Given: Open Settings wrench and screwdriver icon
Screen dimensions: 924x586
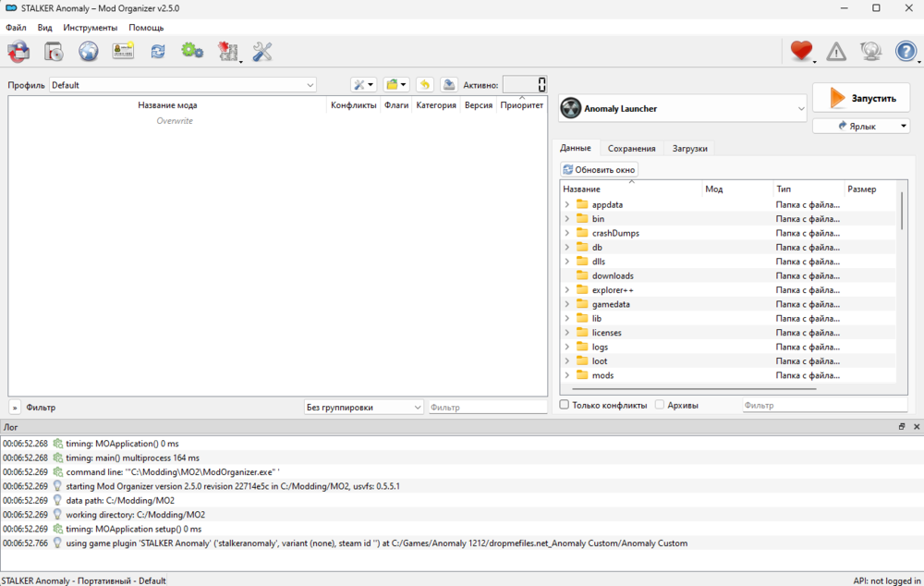Looking at the screenshot, I should [262, 52].
